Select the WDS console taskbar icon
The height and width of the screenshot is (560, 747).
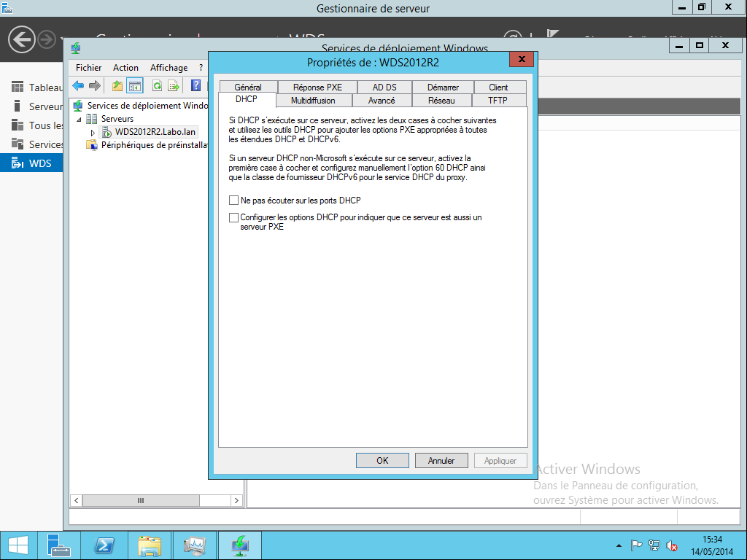239,545
